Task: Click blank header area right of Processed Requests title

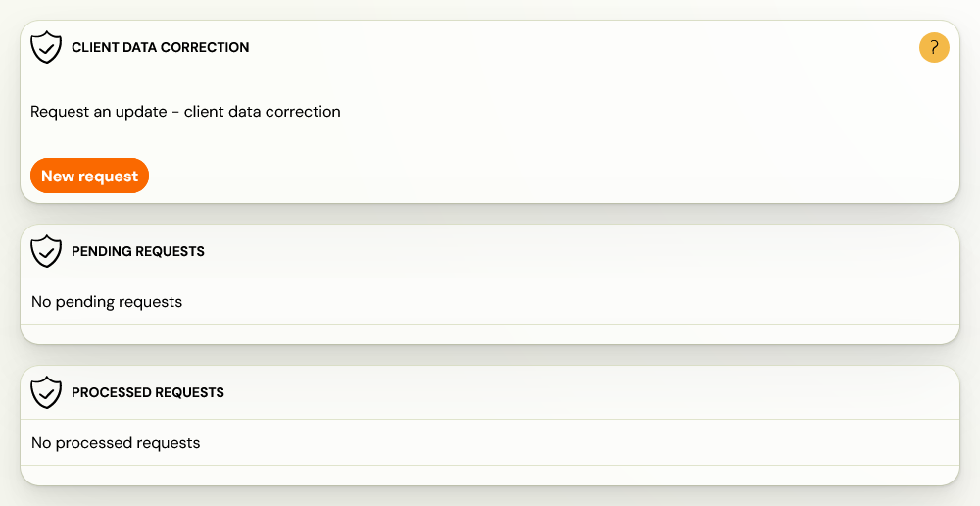Action: [591, 393]
